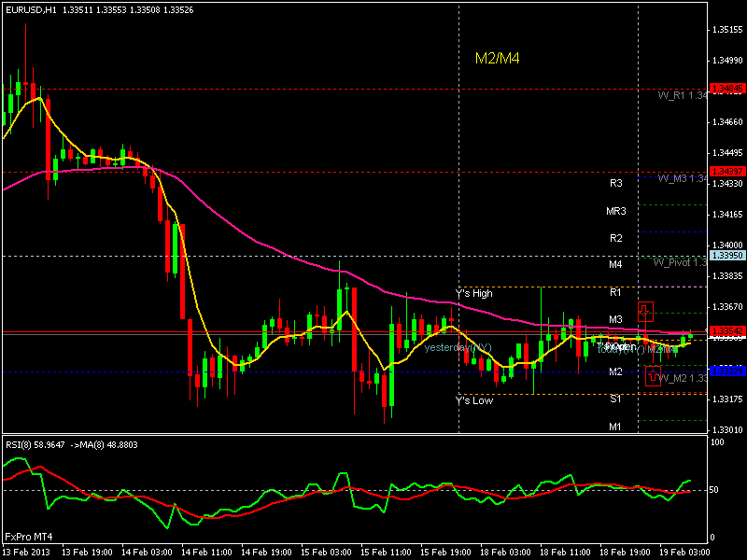Click the 1.33175 price axis value
This screenshot has width=747, height=560.
(727, 399)
